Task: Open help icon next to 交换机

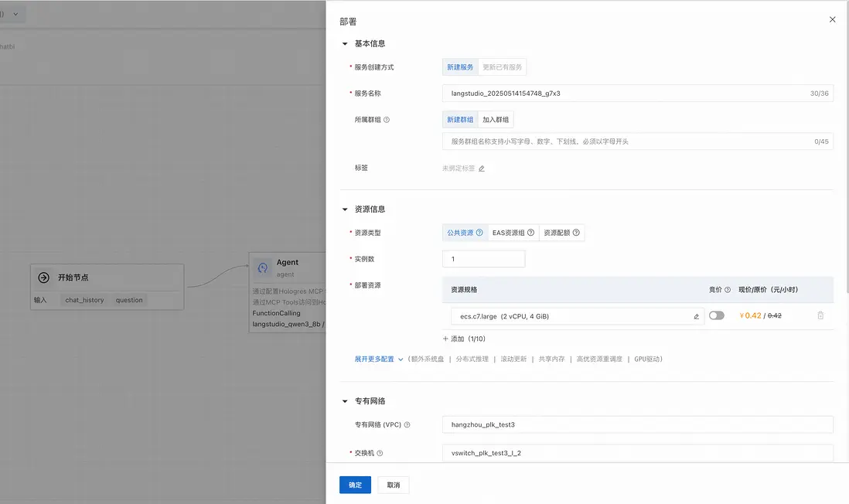Action: point(380,453)
